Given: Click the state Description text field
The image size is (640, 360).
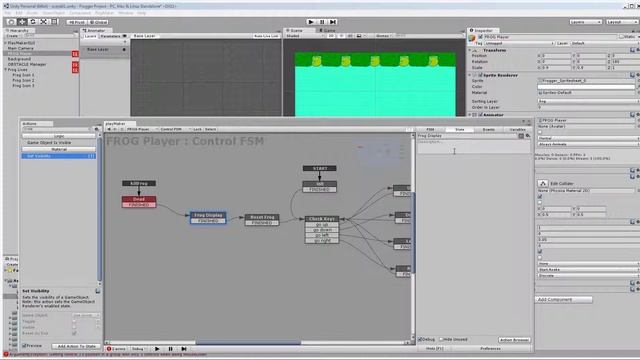Looking at the screenshot, I should pos(473,147).
